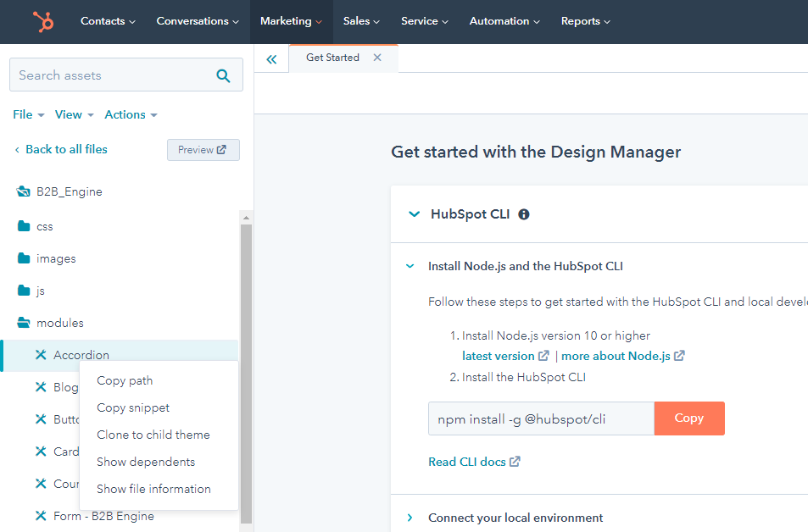808x532 pixels.
Task: Click the Blog module icon
Action: 41,387
